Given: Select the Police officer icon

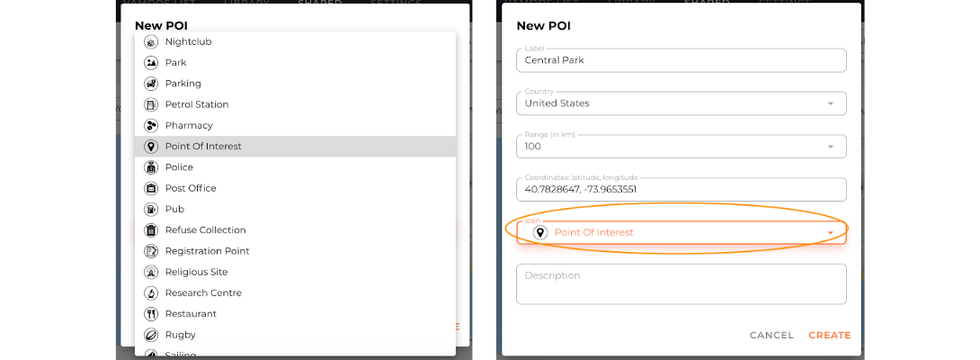Looking at the screenshot, I should pos(151,167).
